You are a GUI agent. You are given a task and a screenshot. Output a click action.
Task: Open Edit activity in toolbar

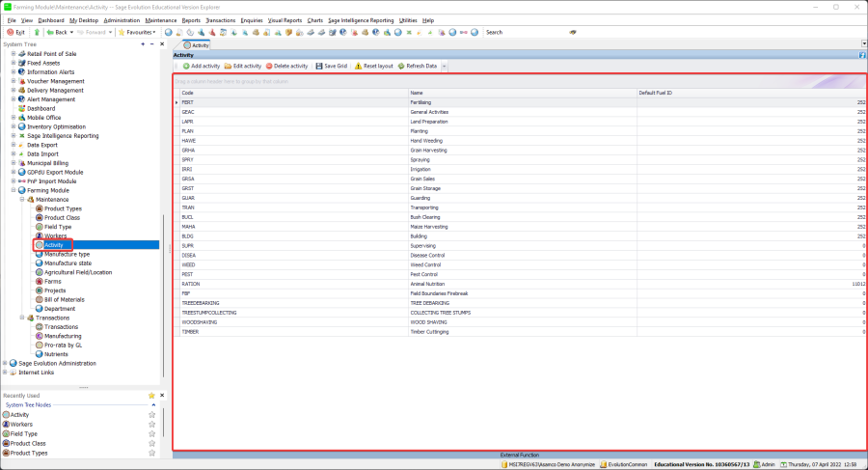click(x=228, y=66)
